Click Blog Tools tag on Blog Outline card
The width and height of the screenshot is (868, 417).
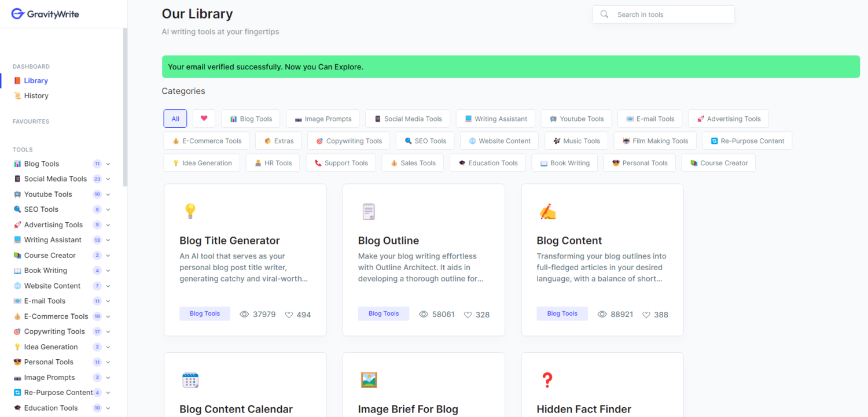coord(383,313)
